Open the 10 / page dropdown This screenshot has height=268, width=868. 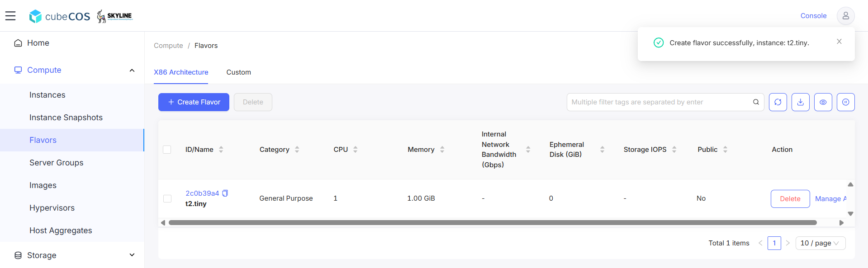[x=820, y=243]
